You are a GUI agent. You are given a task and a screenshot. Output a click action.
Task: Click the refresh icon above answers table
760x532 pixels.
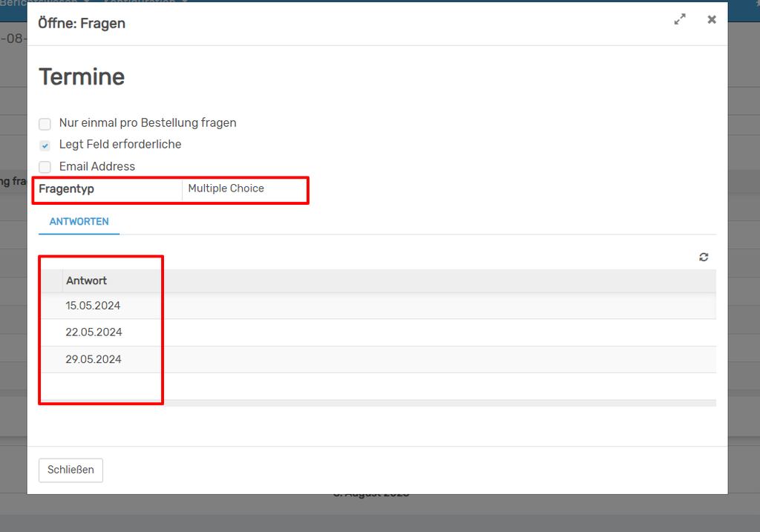pyautogui.click(x=704, y=257)
